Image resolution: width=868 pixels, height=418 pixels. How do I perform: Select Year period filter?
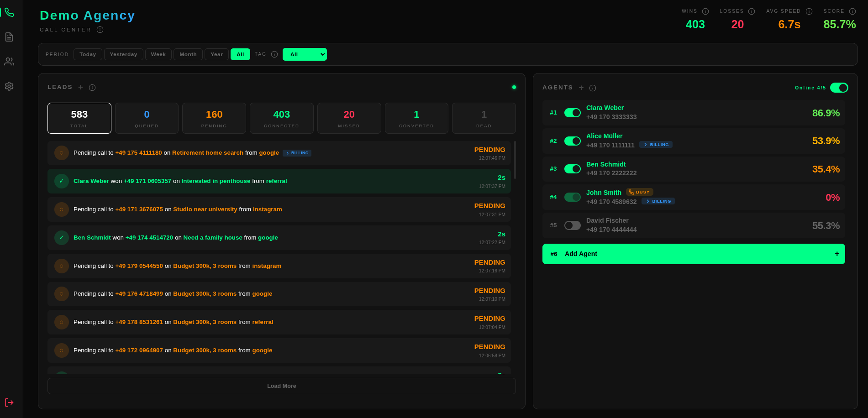click(x=216, y=54)
